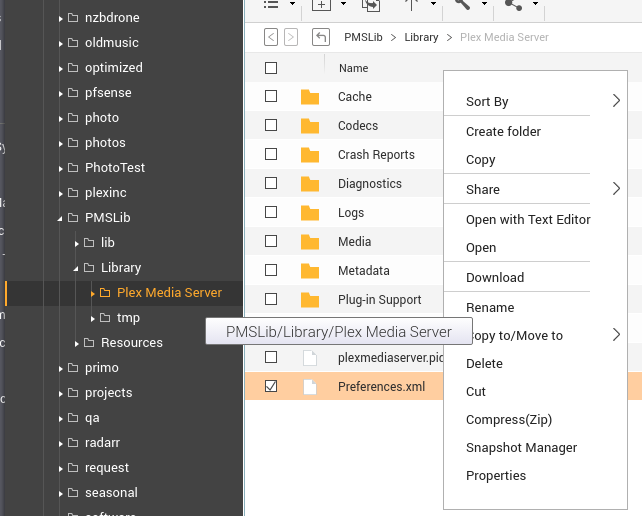642x516 pixels.
Task: Click the upload arrow toolbar icon
Action: click(411, 4)
